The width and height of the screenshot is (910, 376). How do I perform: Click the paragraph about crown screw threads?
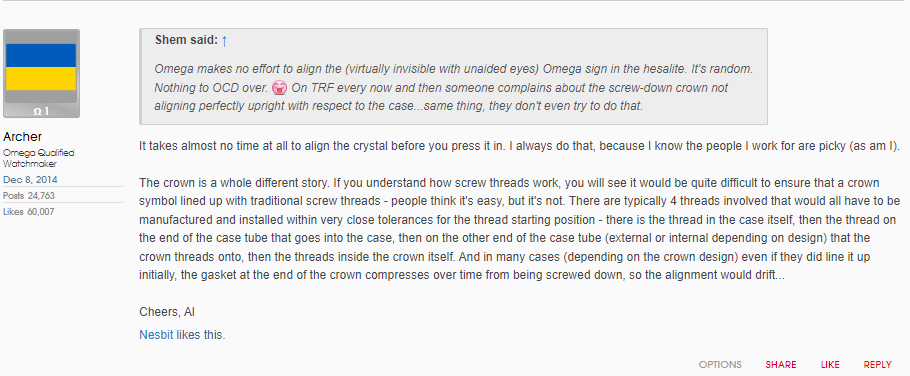pyautogui.click(x=519, y=229)
